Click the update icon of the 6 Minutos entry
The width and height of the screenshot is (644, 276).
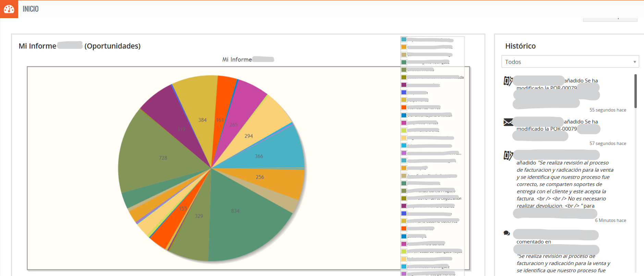click(508, 155)
